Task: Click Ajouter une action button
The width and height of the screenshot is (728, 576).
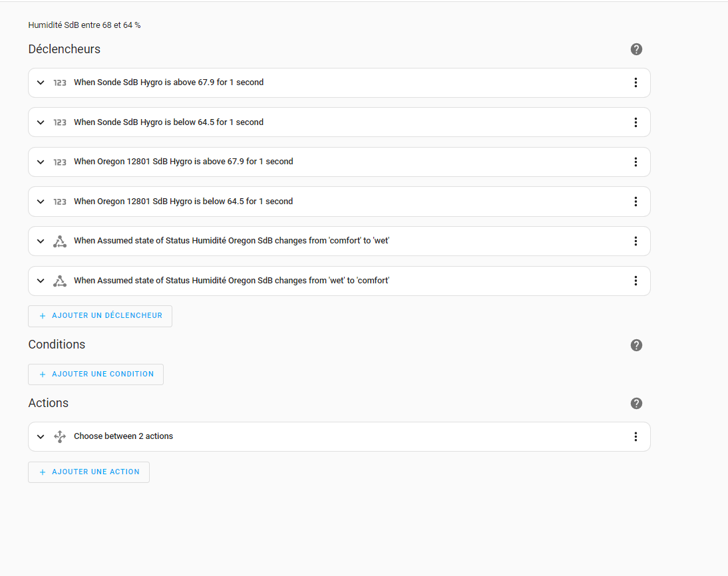Action: [x=89, y=472]
